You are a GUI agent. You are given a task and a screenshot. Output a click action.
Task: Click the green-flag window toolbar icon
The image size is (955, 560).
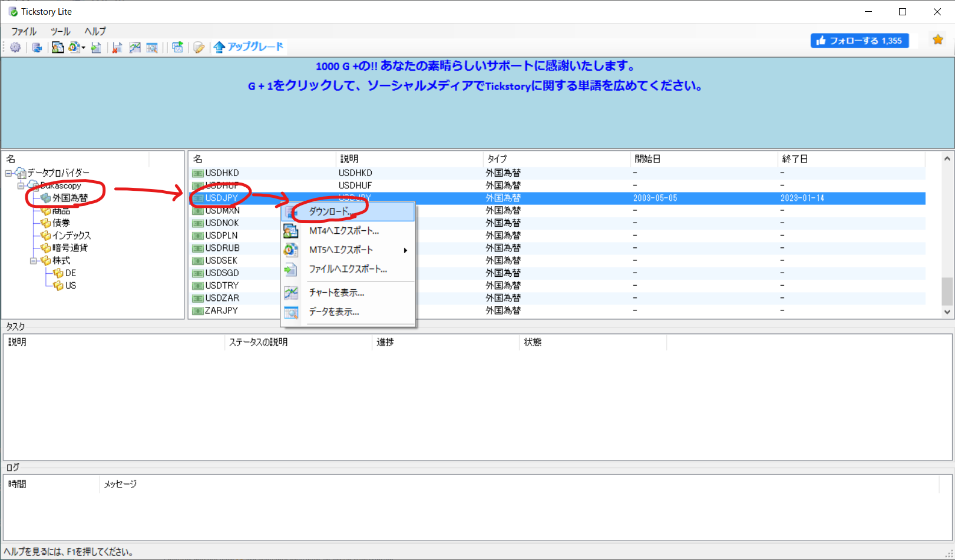[x=177, y=47]
